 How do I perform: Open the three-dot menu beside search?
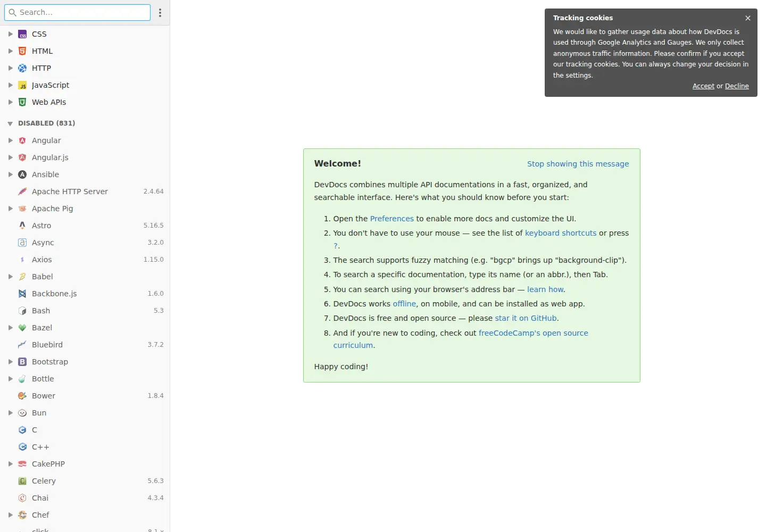click(160, 12)
